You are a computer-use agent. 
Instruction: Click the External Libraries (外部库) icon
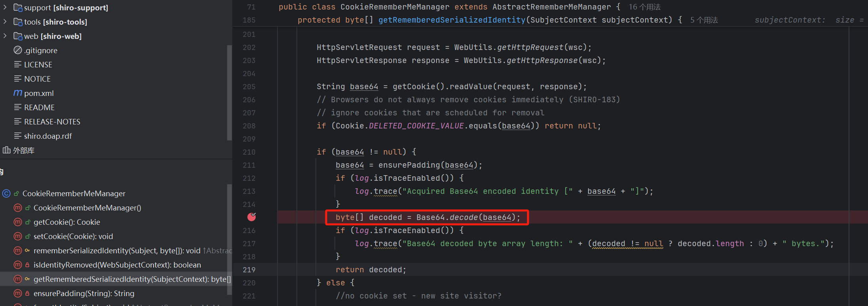(6, 150)
